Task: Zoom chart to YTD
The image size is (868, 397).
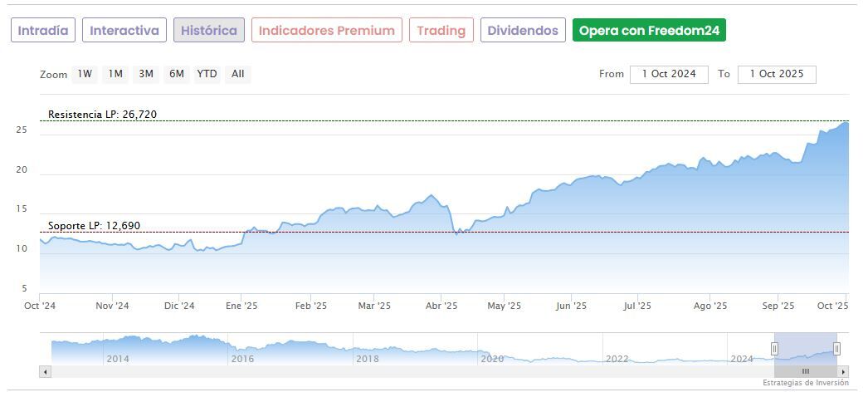Action: tap(207, 74)
